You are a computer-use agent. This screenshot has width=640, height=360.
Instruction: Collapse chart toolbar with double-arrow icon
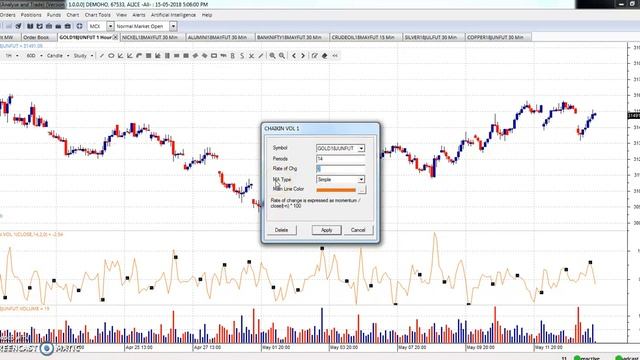[335, 56]
